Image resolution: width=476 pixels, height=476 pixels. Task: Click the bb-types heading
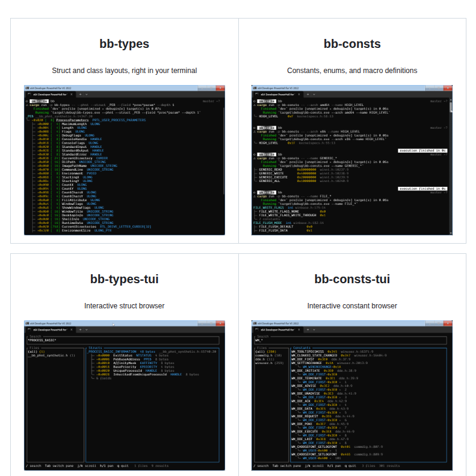click(x=125, y=44)
